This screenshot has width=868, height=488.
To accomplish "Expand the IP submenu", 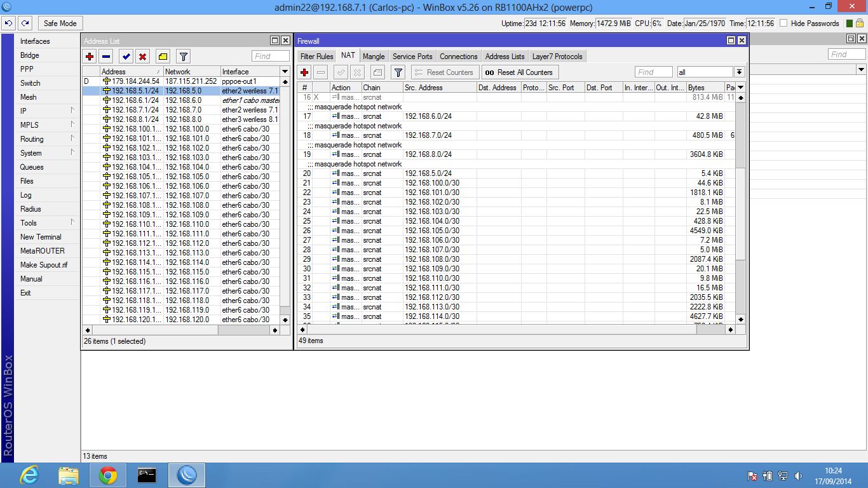I will [x=47, y=111].
